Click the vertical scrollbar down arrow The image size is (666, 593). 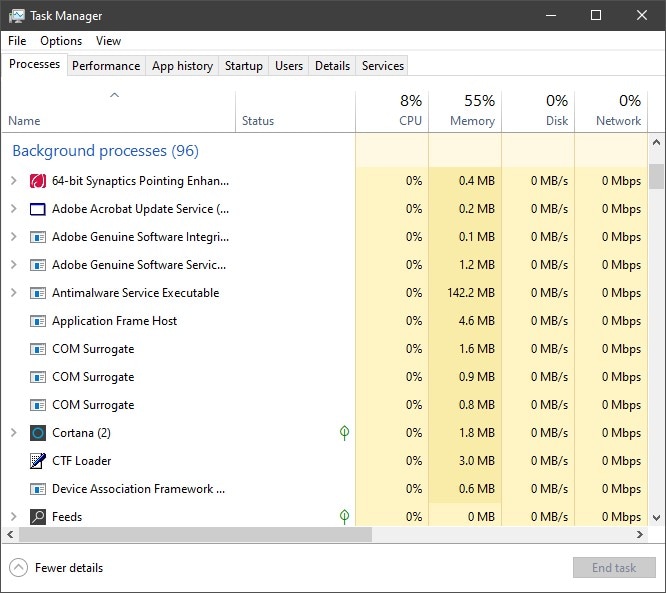coord(657,517)
